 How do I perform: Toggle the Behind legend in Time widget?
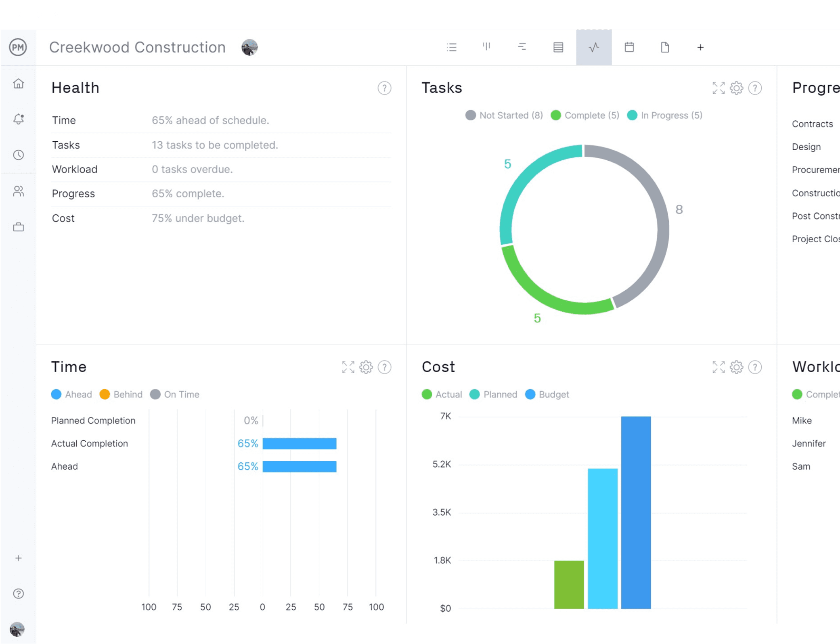tap(121, 394)
